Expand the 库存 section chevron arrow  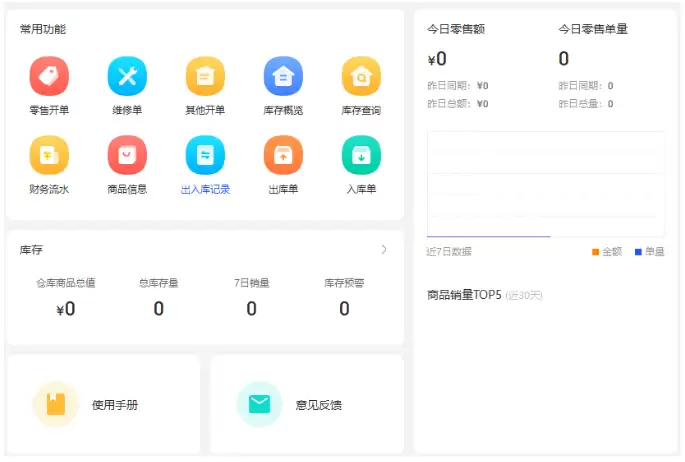384,249
